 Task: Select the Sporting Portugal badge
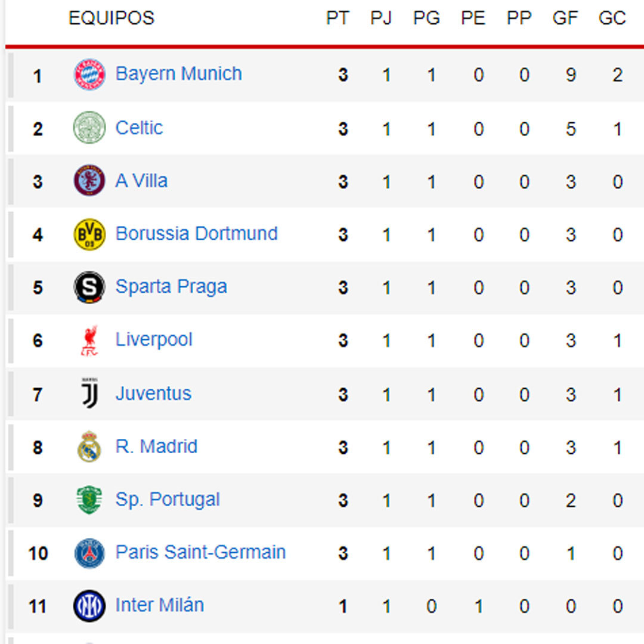(x=89, y=499)
